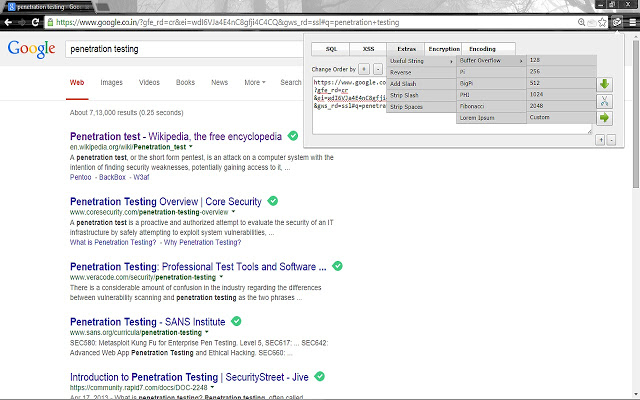640x400 pixels.
Task: Click the URL text area in the popup
Action: [452, 105]
